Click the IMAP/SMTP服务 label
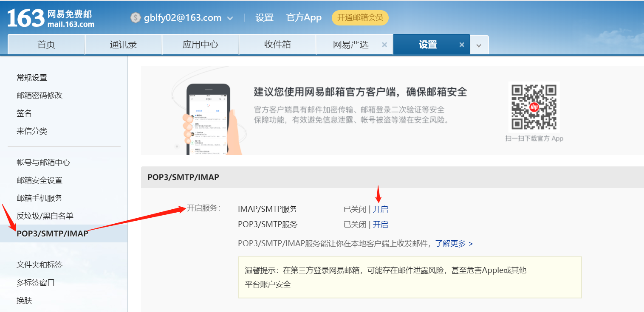The height and width of the screenshot is (312, 644). click(268, 209)
